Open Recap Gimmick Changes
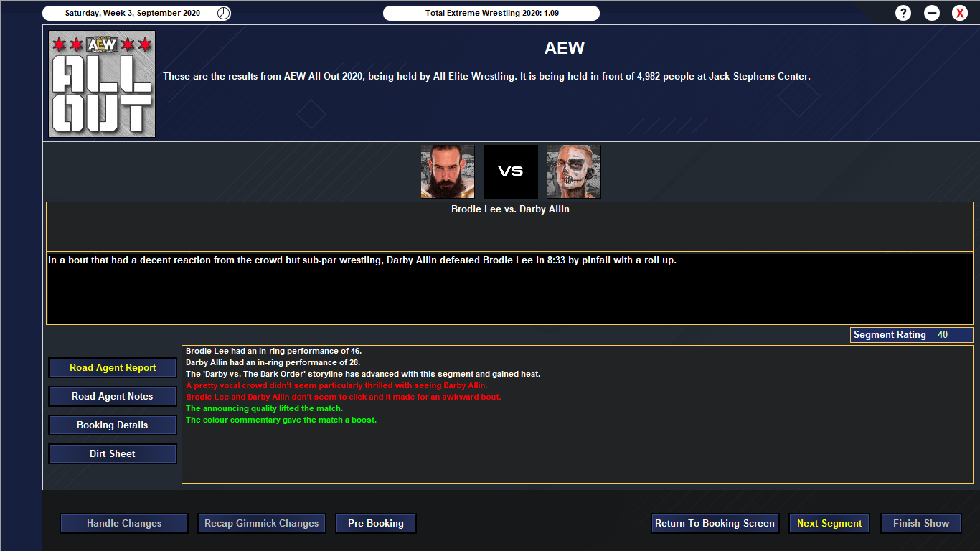Image resolution: width=980 pixels, height=551 pixels. [262, 524]
